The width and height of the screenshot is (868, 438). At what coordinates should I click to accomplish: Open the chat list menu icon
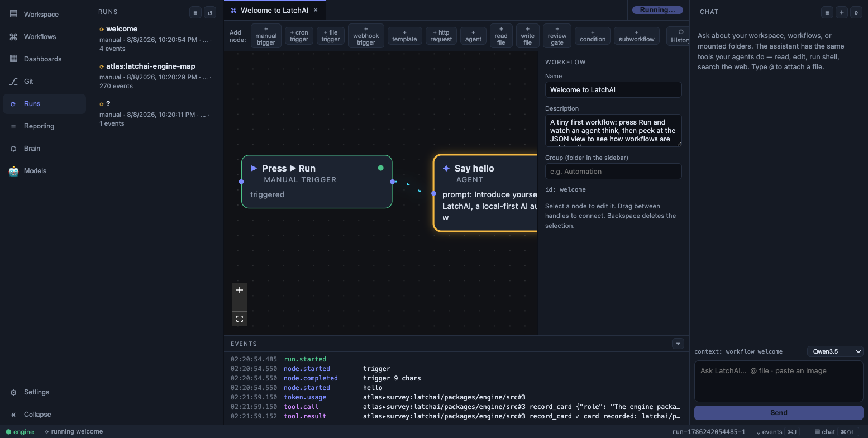[827, 12]
